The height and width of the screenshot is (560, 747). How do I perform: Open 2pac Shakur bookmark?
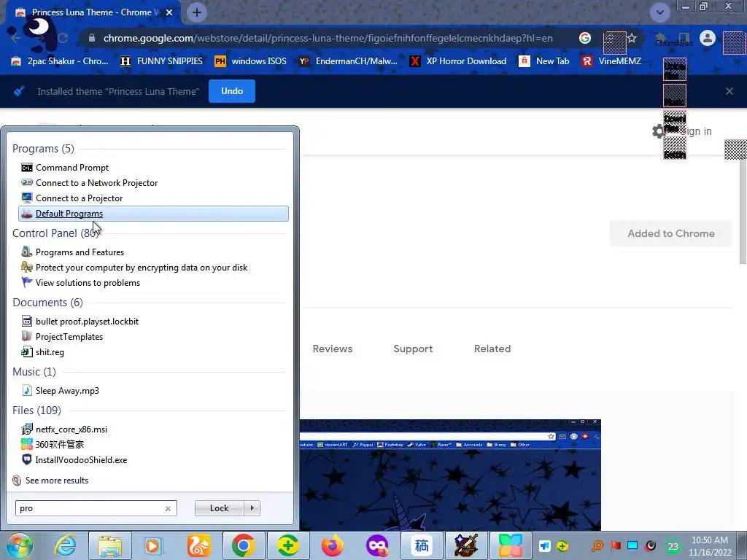[60, 61]
